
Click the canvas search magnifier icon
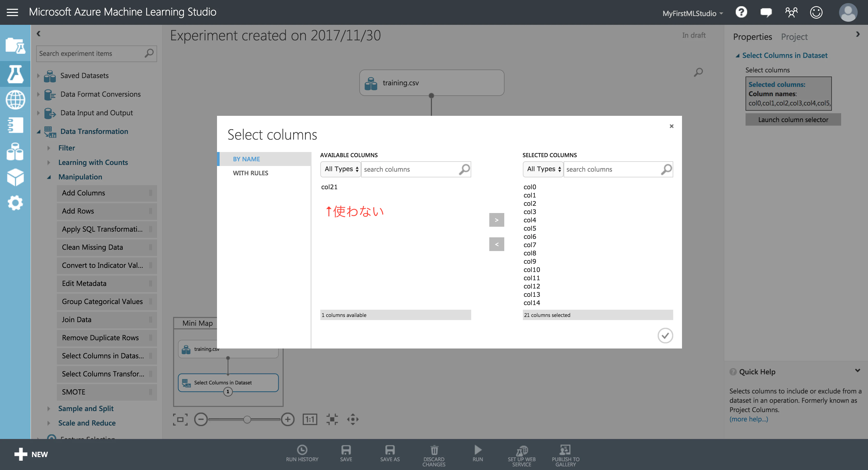[698, 72]
